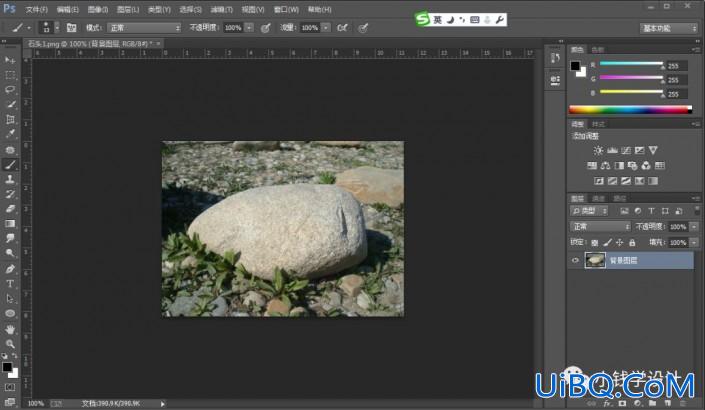Select the Eyedropper tool
Image resolution: width=705 pixels, height=410 pixels.
click(x=10, y=134)
